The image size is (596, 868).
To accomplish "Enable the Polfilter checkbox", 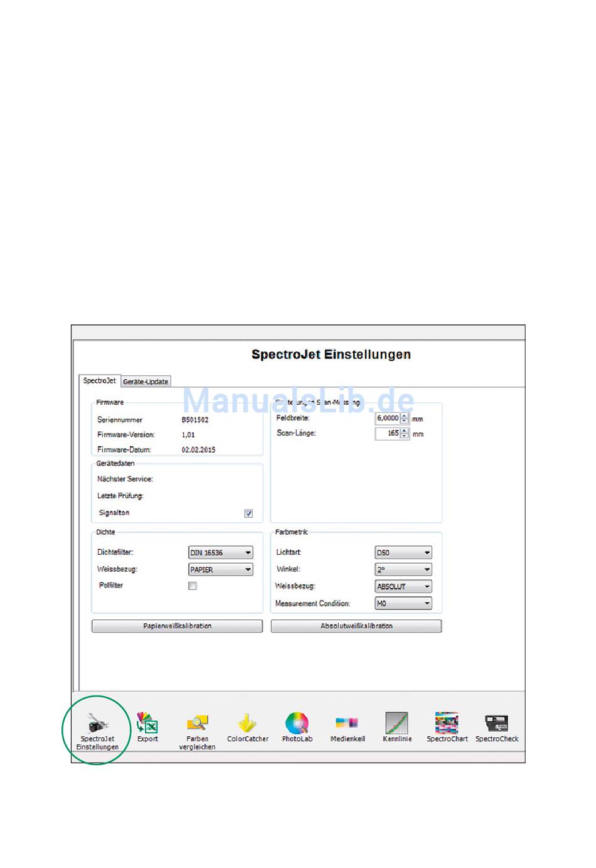I will point(193,586).
